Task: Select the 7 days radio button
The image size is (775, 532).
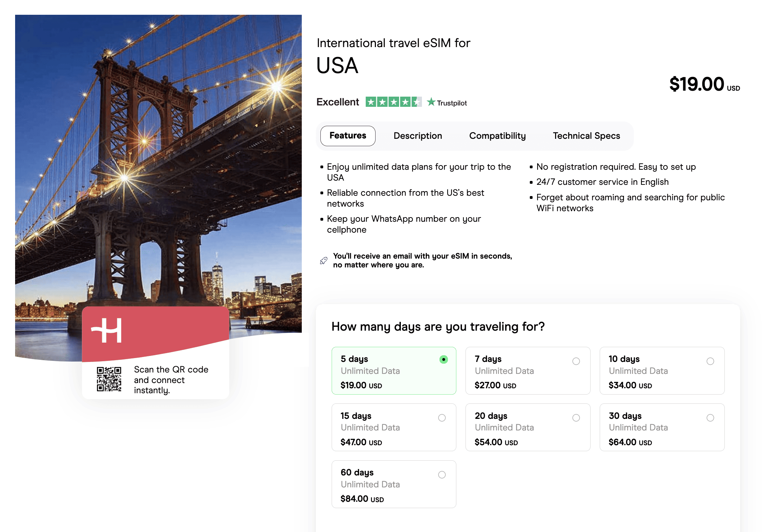Action: [576, 361]
